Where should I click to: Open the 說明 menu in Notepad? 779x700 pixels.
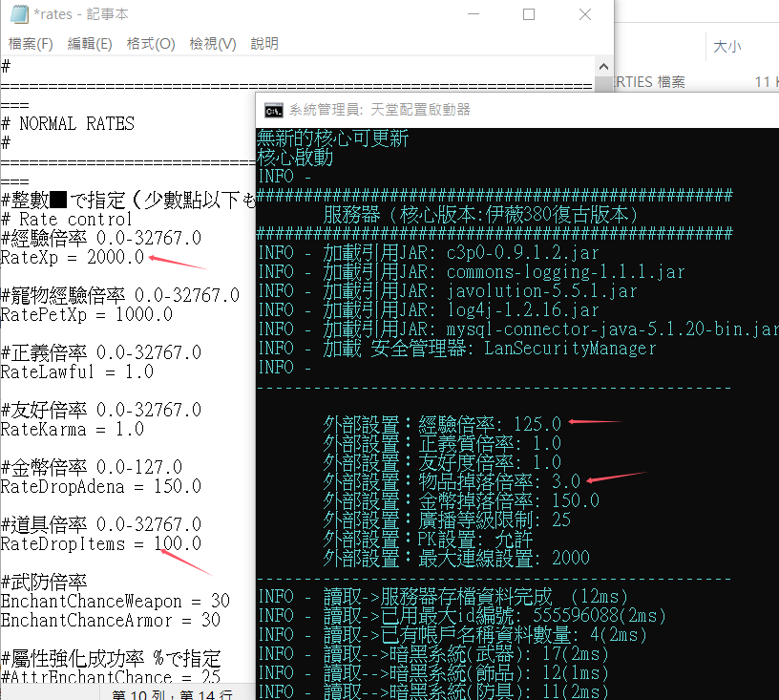[264, 44]
